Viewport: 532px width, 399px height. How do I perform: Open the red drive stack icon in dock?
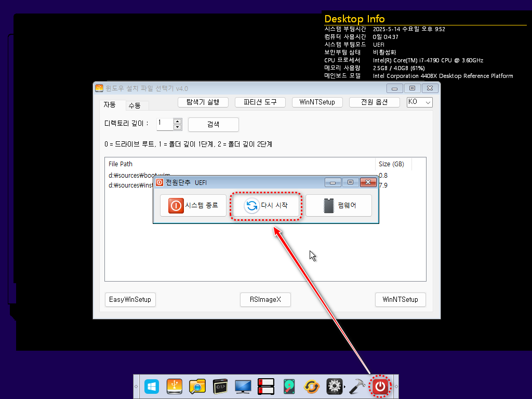point(265,387)
